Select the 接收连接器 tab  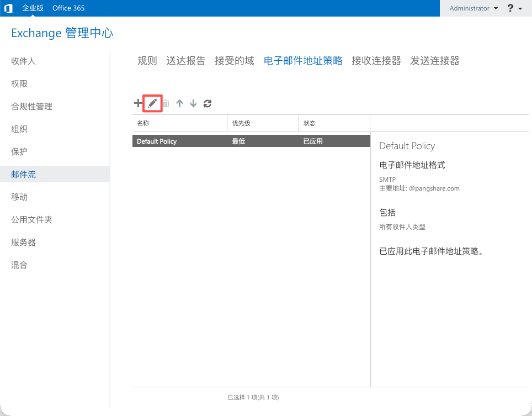tap(376, 61)
